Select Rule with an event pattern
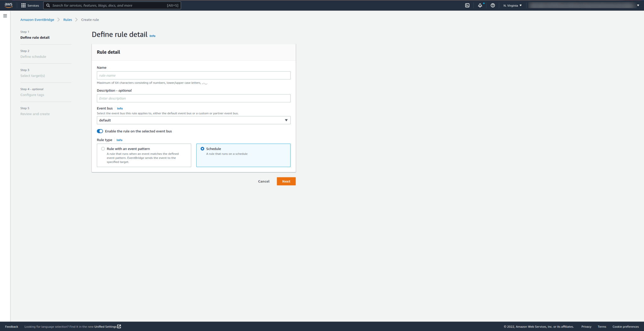 pyautogui.click(x=103, y=149)
